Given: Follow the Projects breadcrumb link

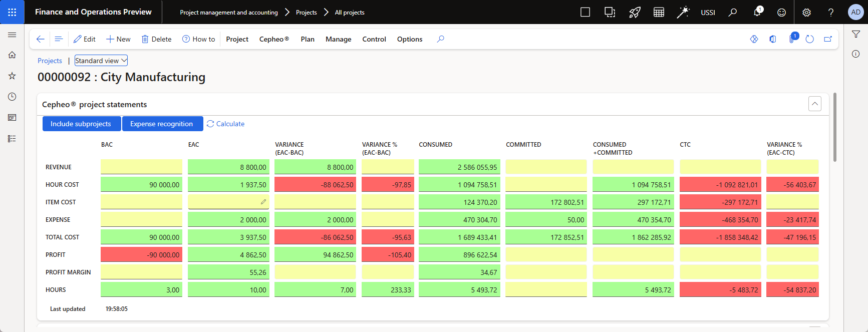Looking at the screenshot, I should tap(50, 61).
